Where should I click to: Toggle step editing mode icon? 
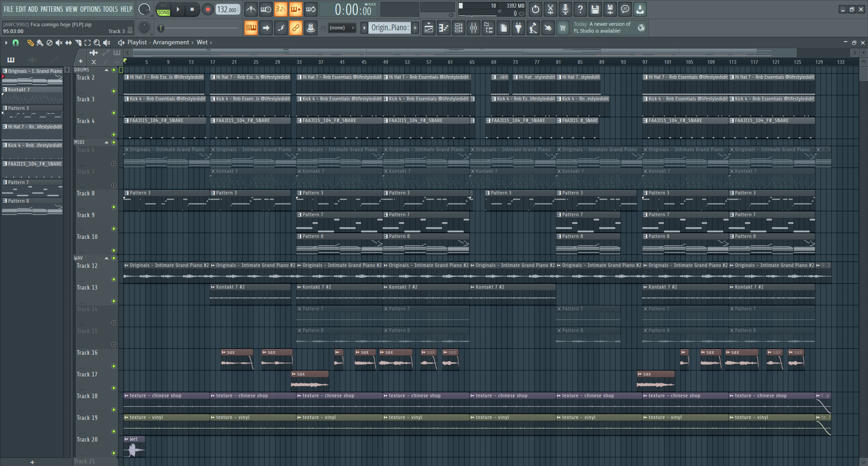click(x=281, y=28)
